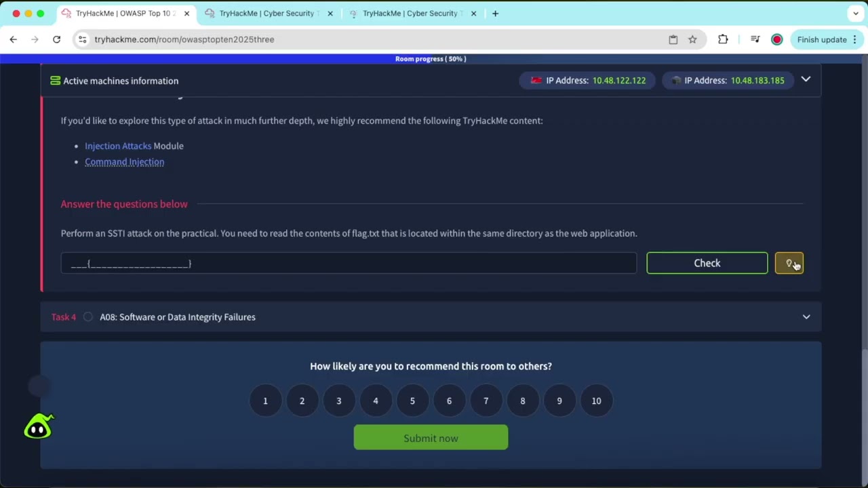Click 'How likely are you to recommend' text
Viewport: 868px width, 488px height.
click(x=431, y=366)
